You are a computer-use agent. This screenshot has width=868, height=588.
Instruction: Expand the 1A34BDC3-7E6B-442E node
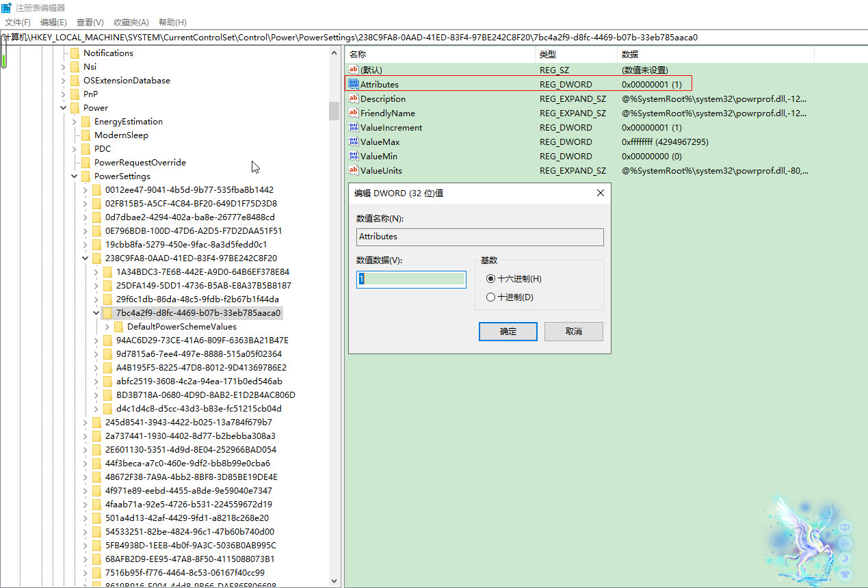(x=96, y=271)
